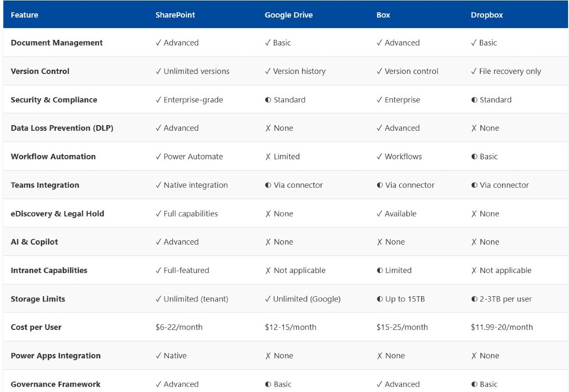Screen dimensions: 569x392
Task: Click Box "Advanced" Document Management cell
Action: tap(398, 43)
